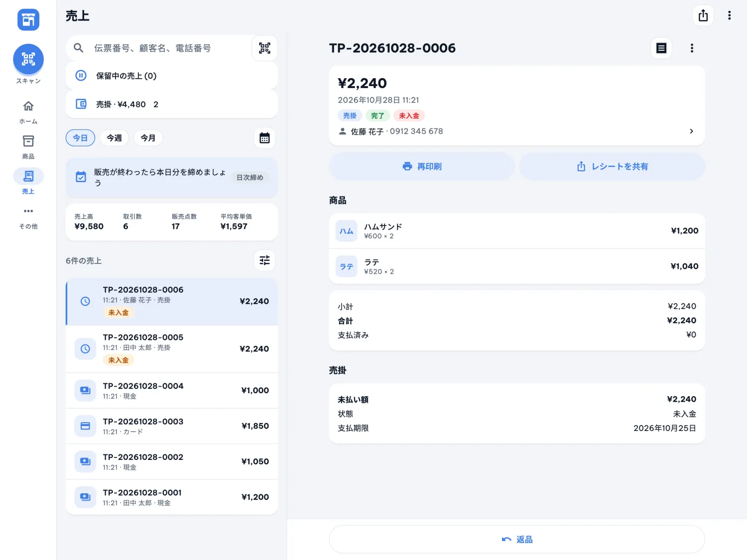The height and width of the screenshot is (560, 747).
Task: Click the green 完了 status badge
Action: [377, 115]
